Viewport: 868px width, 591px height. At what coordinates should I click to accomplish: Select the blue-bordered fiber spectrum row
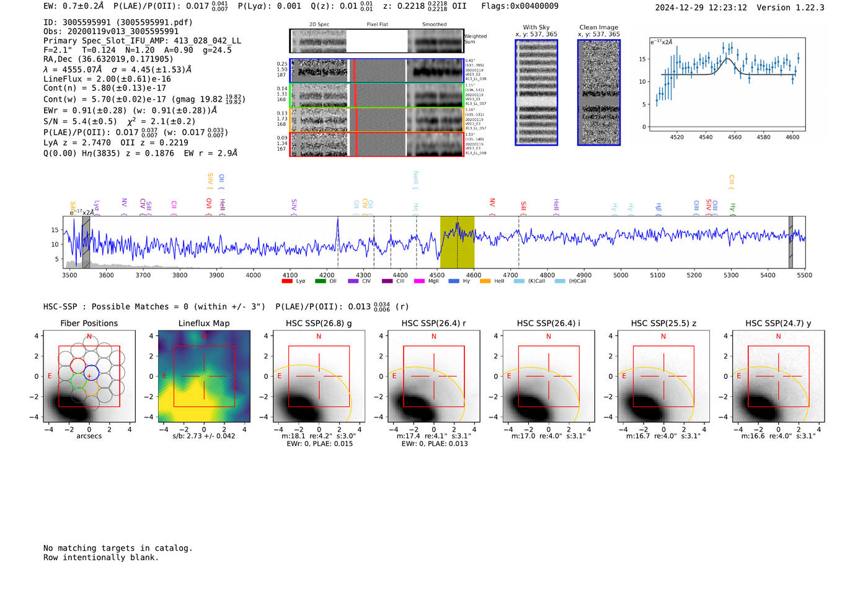pos(376,71)
